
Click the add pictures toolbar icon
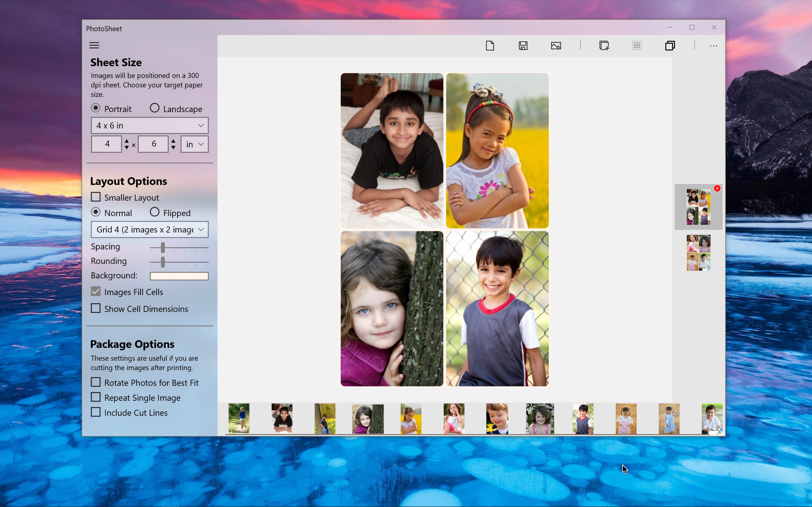click(556, 46)
